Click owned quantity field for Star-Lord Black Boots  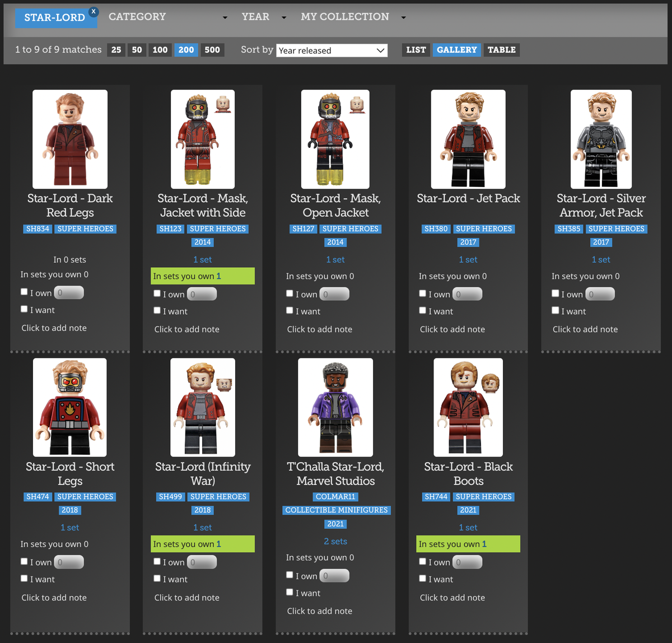pyautogui.click(x=467, y=562)
